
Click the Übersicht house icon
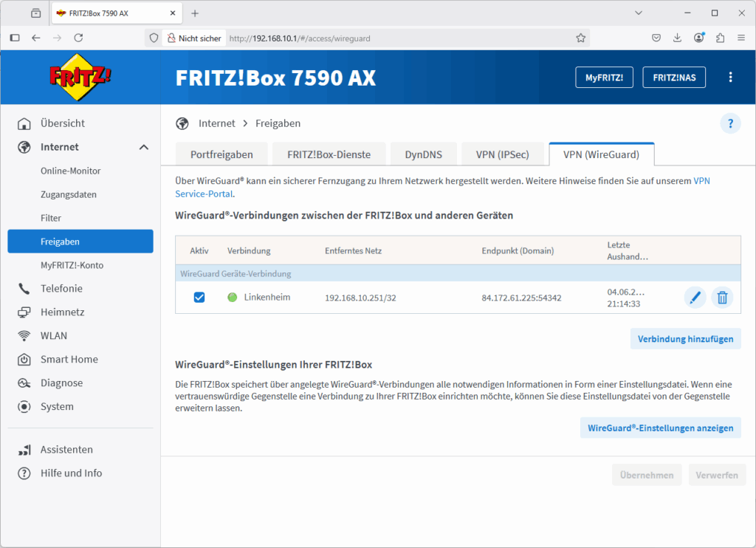[24, 123]
